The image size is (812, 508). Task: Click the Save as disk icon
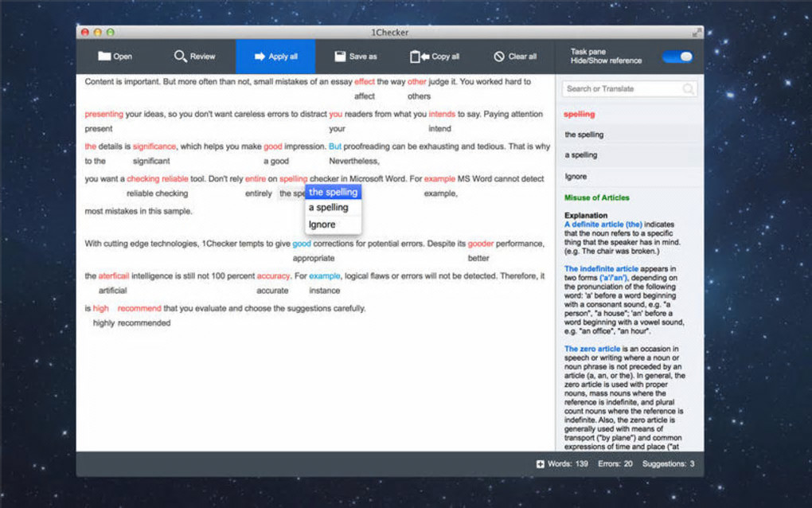(340, 56)
